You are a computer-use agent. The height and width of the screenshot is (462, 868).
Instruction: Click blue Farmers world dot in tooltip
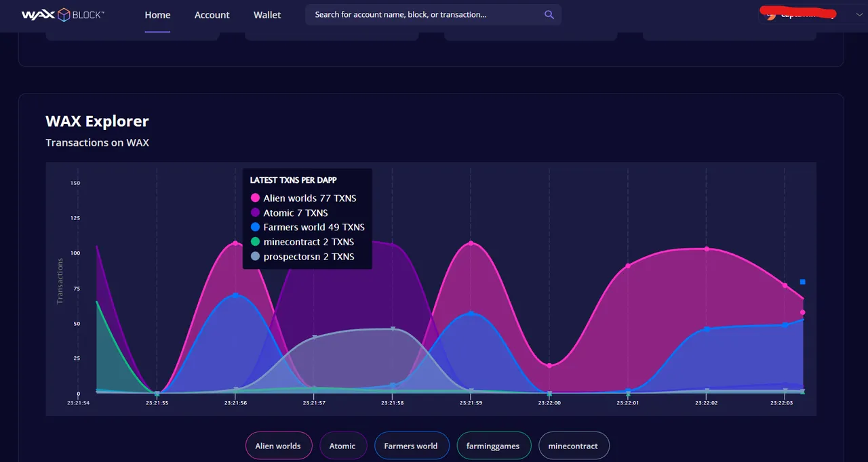(x=255, y=227)
